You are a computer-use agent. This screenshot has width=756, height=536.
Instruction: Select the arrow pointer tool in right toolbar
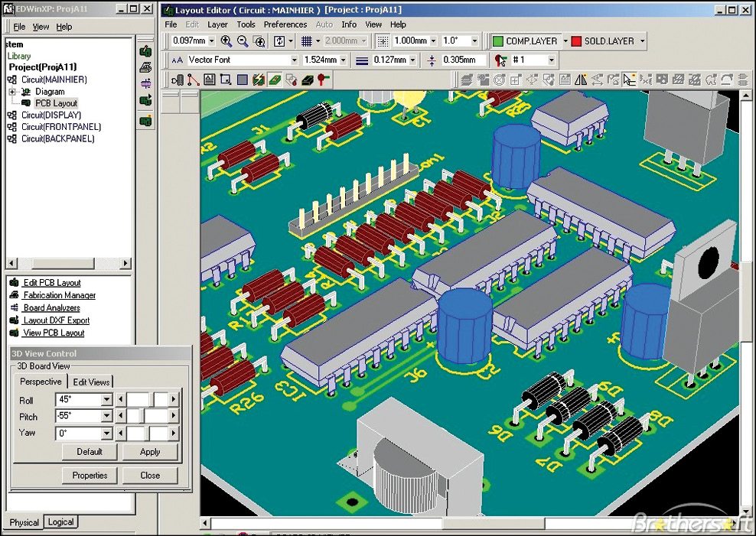[x=628, y=80]
